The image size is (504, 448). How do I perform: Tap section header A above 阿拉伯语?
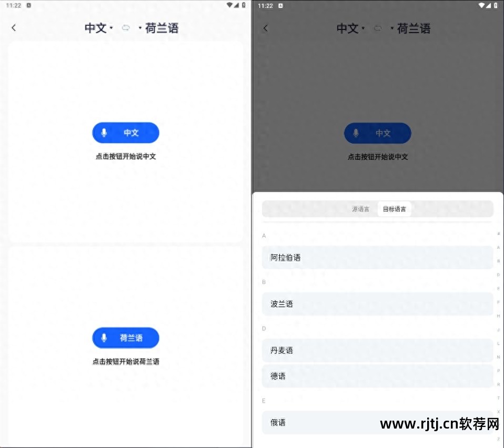click(264, 236)
